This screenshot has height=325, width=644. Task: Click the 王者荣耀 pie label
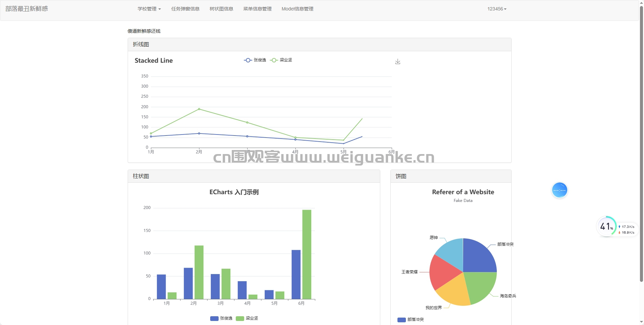pyautogui.click(x=410, y=272)
